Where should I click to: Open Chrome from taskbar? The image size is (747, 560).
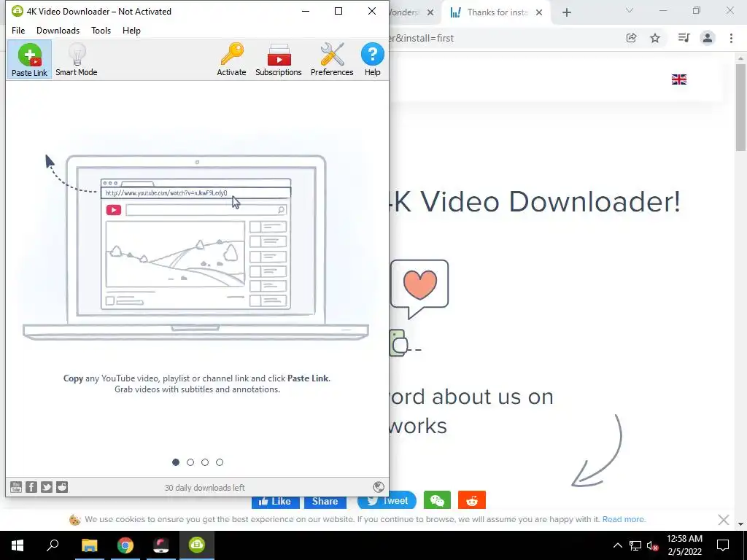(x=125, y=545)
